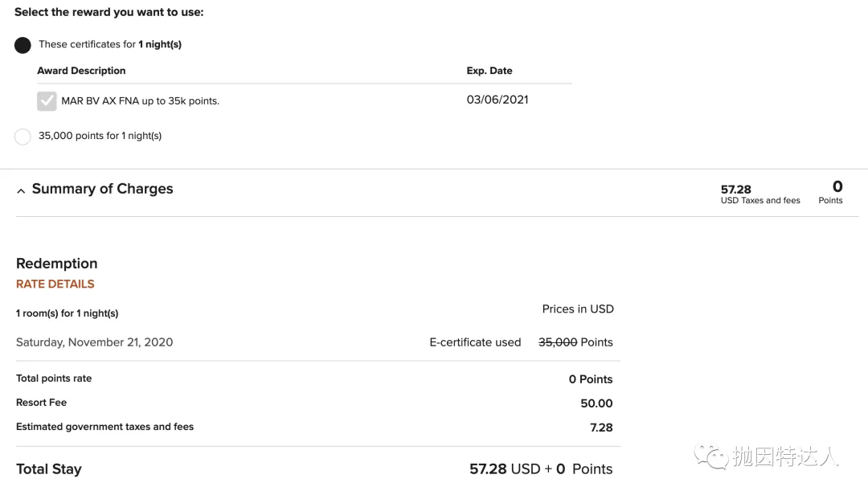Collapse Summary of Charges with the chevron icon
This screenshot has height=495, width=868.
tap(21, 190)
